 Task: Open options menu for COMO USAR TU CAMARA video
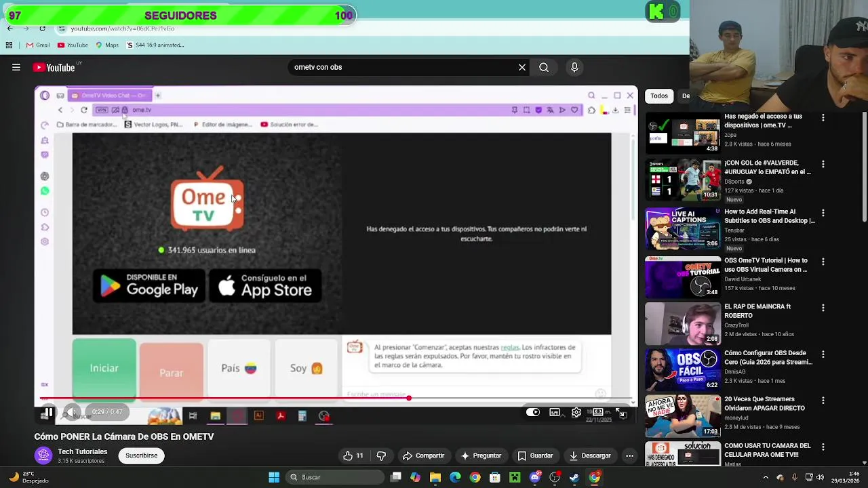823,447
